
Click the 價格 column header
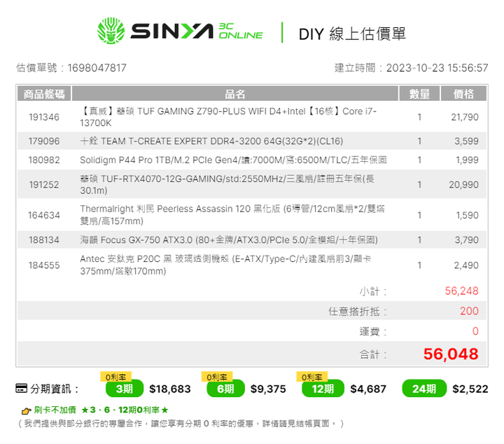click(x=463, y=94)
